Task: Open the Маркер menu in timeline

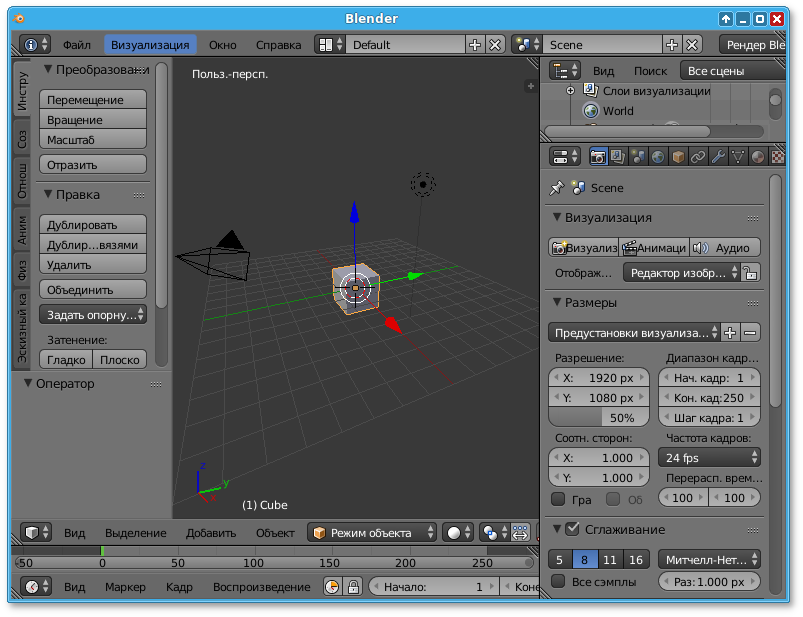Action: 125,587
